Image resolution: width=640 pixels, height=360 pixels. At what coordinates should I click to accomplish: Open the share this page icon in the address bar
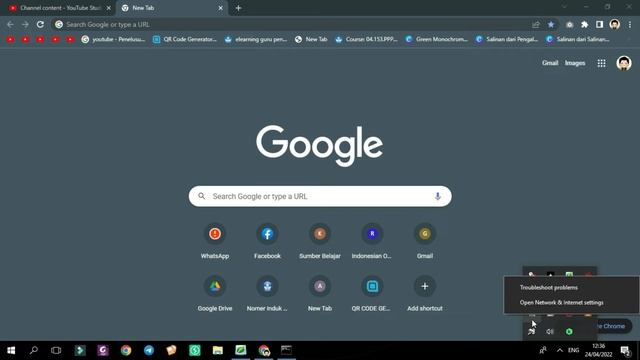pos(536,24)
